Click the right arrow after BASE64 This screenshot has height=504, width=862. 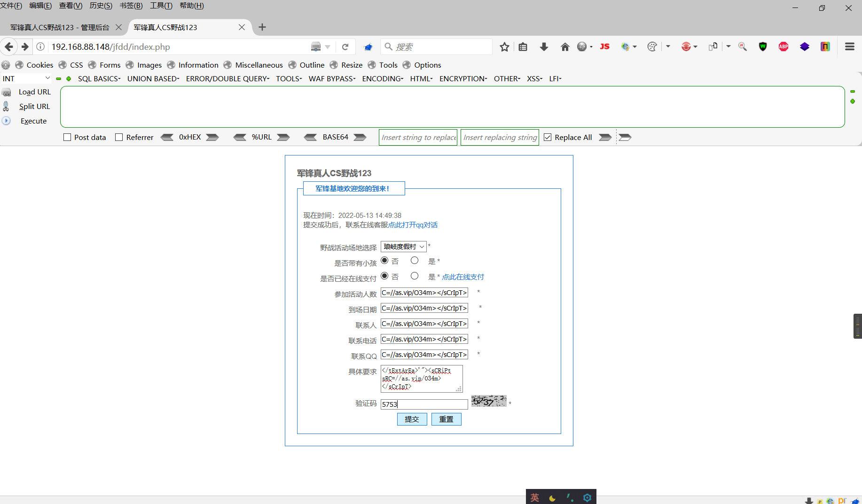tap(360, 137)
